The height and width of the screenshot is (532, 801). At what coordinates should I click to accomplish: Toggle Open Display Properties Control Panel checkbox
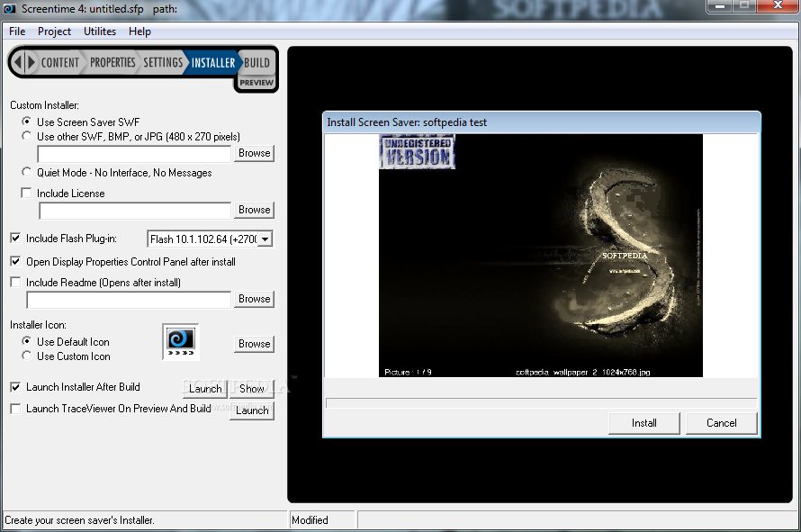coord(16,261)
